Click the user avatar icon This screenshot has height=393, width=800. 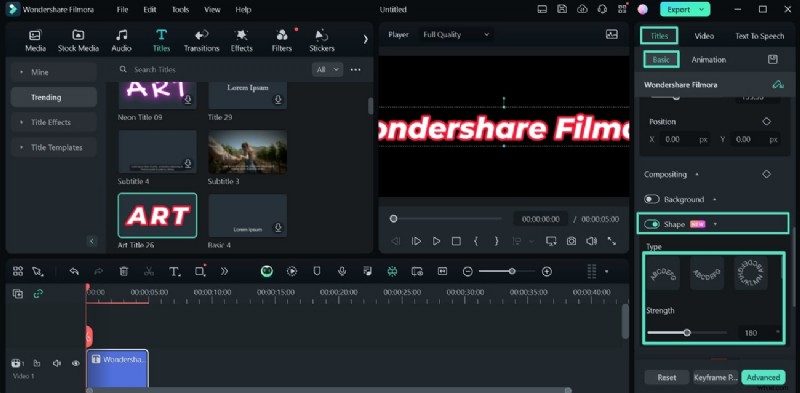[642, 9]
